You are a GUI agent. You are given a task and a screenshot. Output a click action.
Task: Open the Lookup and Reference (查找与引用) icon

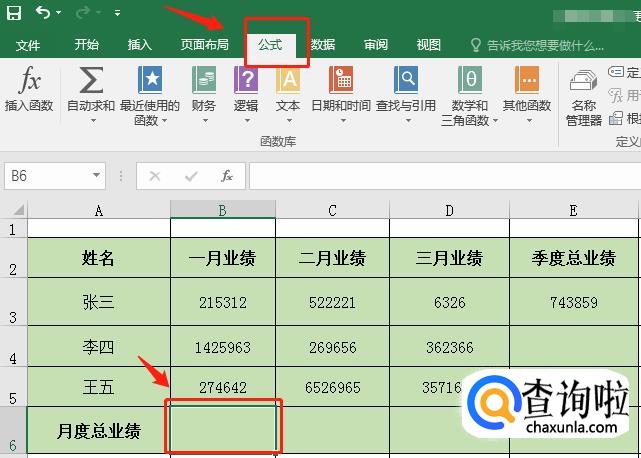coord(406,81)
